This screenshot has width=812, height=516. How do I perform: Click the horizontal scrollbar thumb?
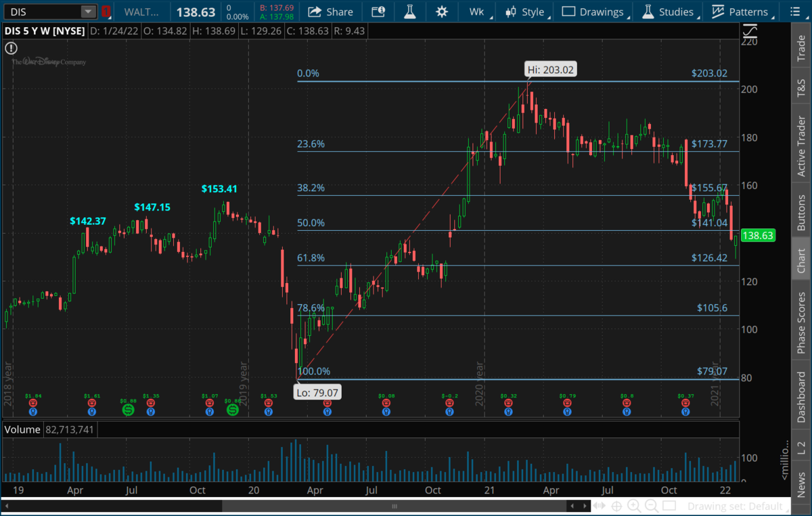pyautogui.click(x=394, y=506)
